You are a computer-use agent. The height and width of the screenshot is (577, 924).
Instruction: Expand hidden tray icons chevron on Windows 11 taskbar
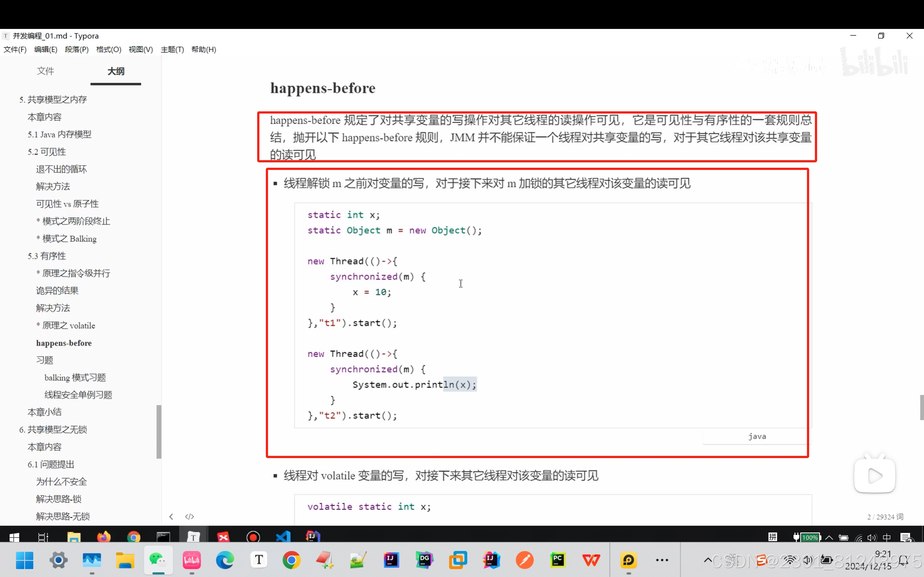(708, 560)
